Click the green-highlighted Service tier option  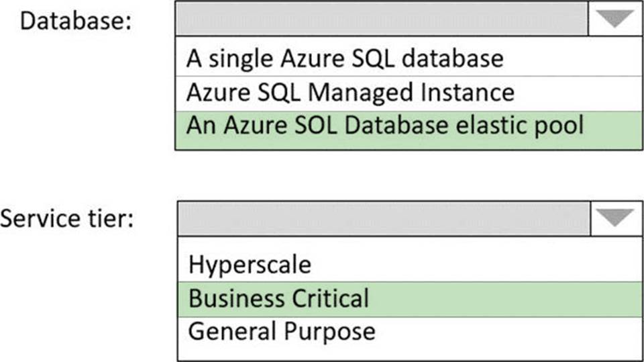pos(278,298)
